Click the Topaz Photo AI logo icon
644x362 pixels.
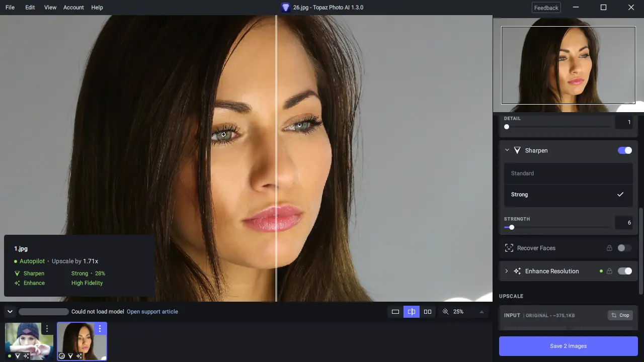286,8
